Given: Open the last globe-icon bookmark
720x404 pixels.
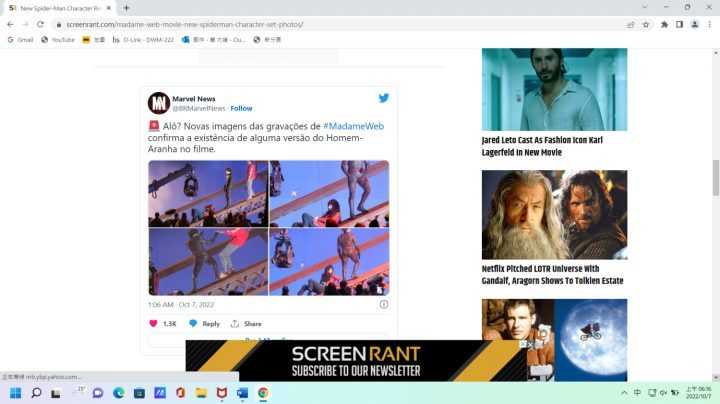Looking at the screenshot, I should pyautogui.click(x=267, y=40).
